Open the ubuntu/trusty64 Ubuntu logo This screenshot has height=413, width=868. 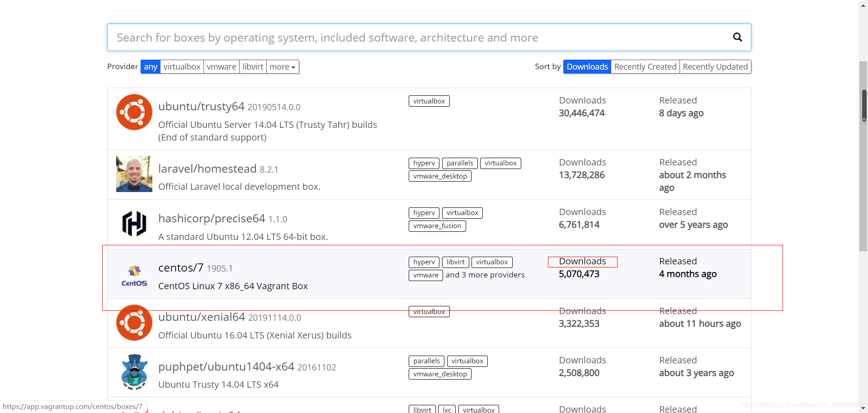[134, 112]
